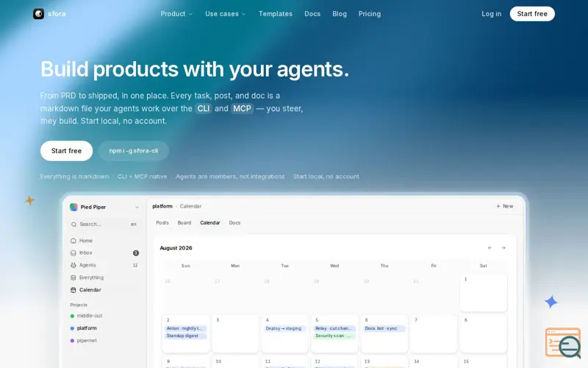
Task: Switch to the Posts tab
Action: [x=162, y=223]
